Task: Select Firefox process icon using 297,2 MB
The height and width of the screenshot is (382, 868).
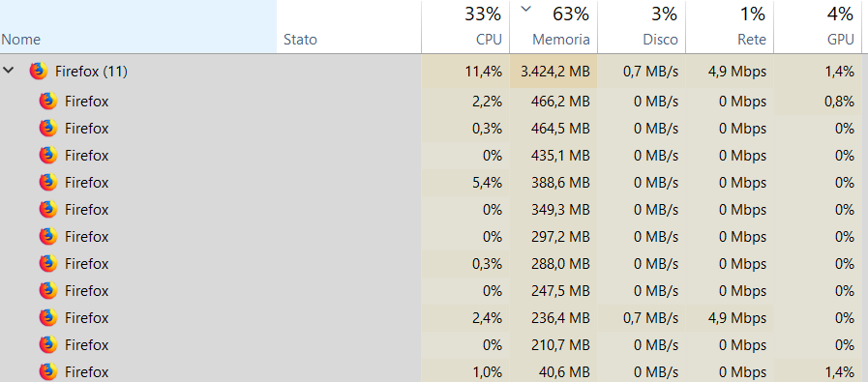Action: 48,237
